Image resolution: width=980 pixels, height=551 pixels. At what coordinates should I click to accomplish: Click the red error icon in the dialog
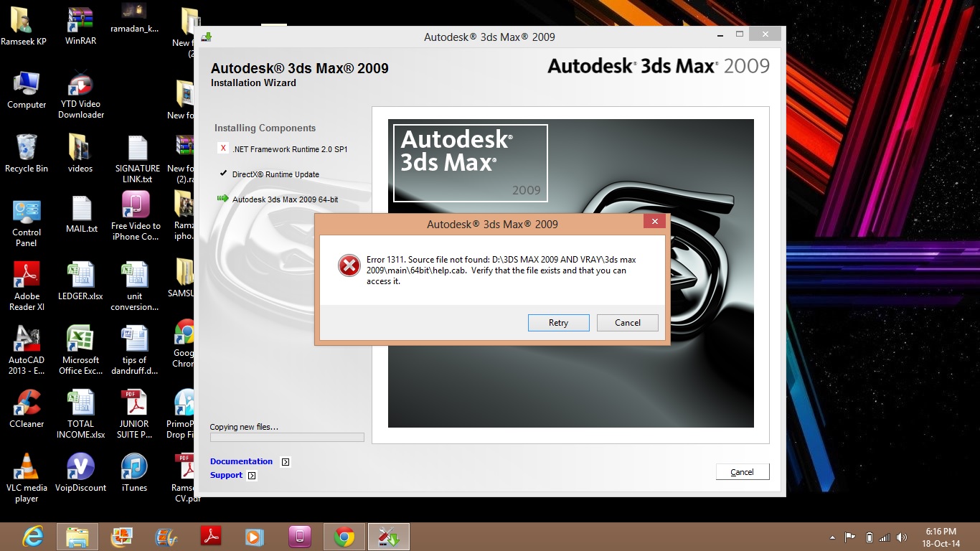(x=349, y=265)
